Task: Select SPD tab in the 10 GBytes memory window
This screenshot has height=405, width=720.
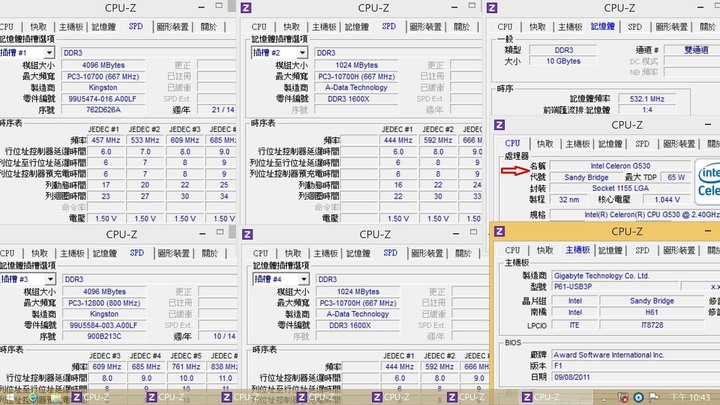Action: (635, 27)
